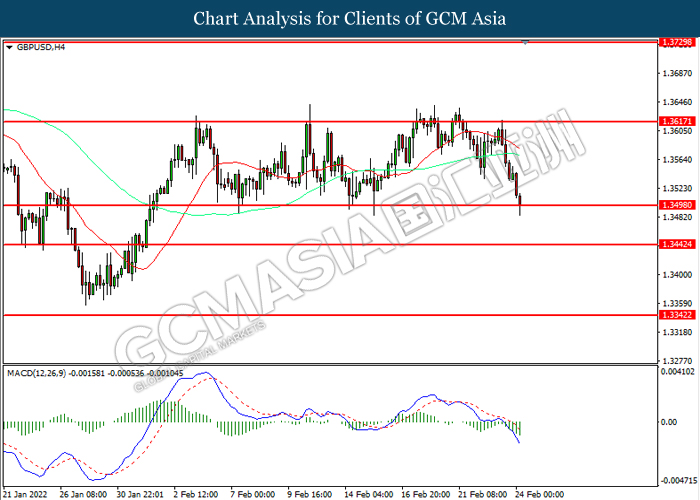Select the 1.34980 price level label
This screenshot has width=700, height=500.
(677, 205)
